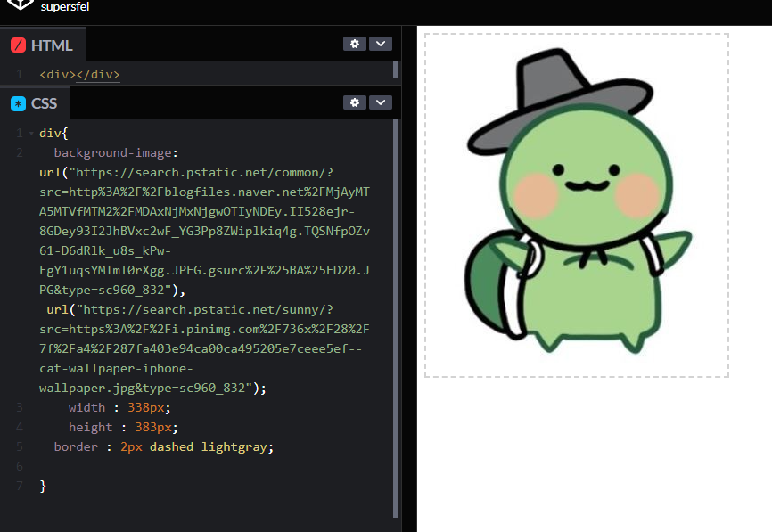The image size is (772, 532).
Task: Click the <div></div> HTML code line
Action: [x=79, y=74]
